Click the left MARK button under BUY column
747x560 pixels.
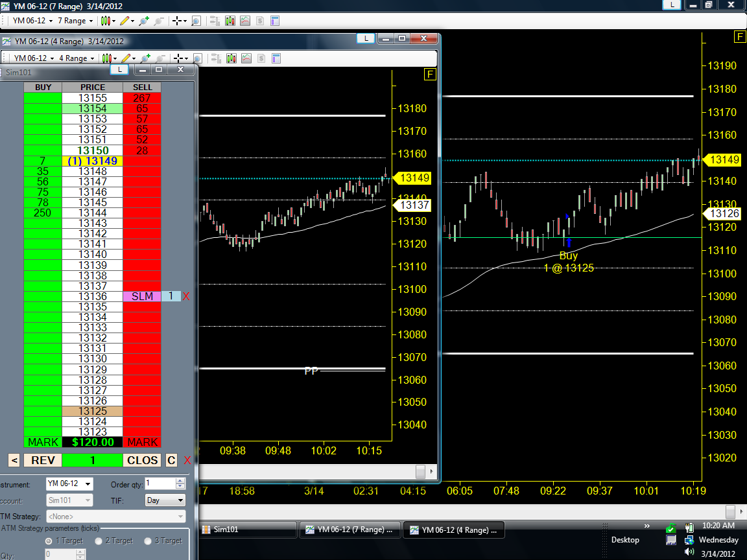point(43,443)
